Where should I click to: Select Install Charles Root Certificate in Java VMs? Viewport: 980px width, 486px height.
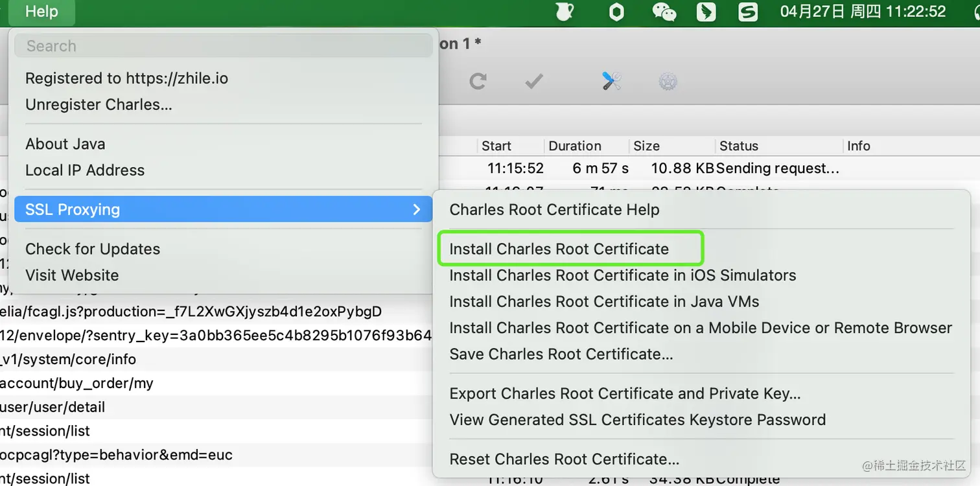[701, 301]
